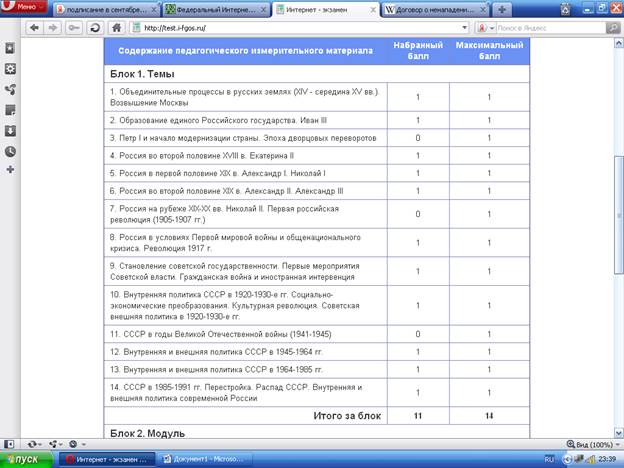Click the 23:39 taskbar clock

pos(607,460)
